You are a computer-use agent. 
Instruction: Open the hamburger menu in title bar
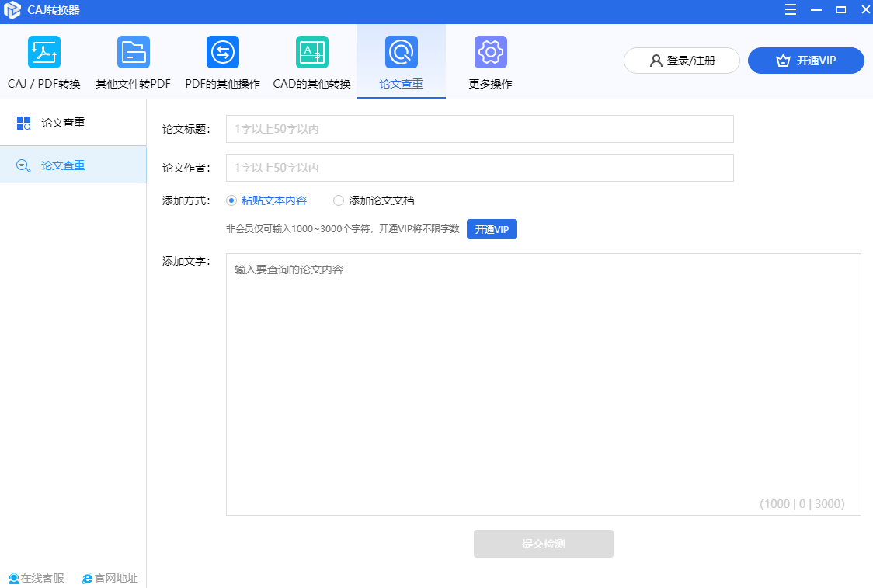(x=791, y=9)
